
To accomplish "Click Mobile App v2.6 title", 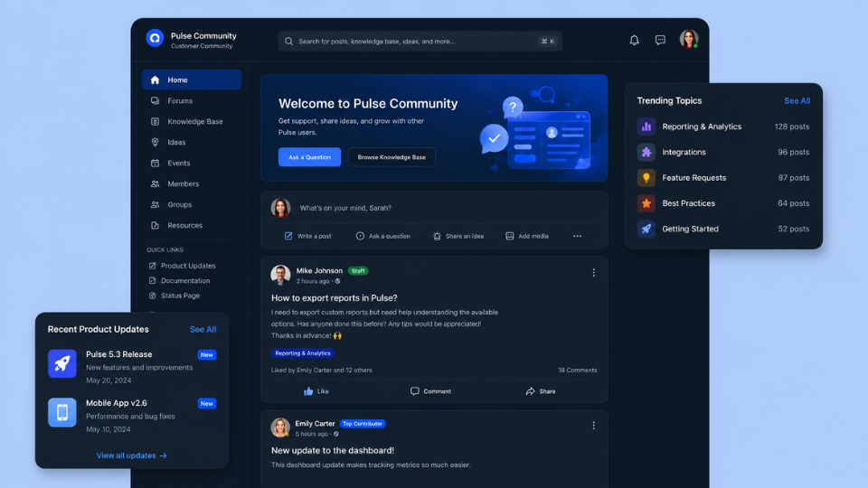I will tap(117, 403).
